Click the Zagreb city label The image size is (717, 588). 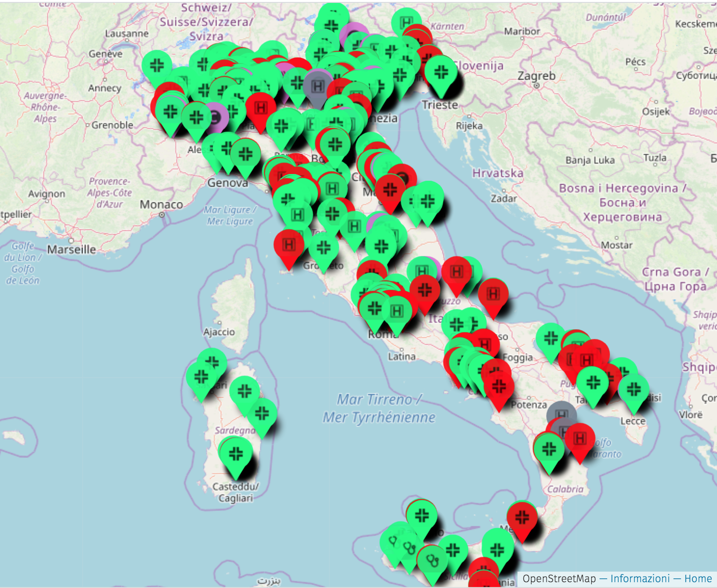click(536, 76)
